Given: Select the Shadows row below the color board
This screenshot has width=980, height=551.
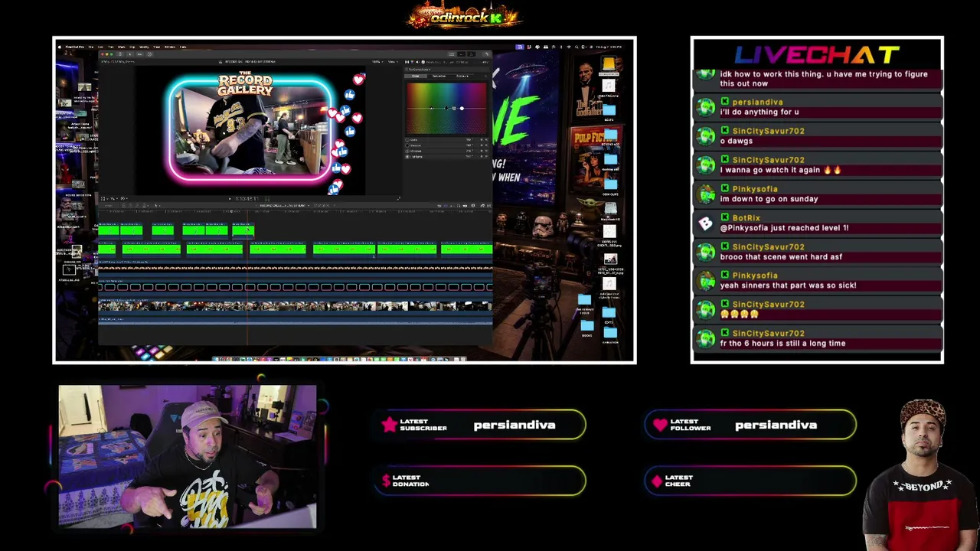Looking at the screenshot, I should pos(446,145).
